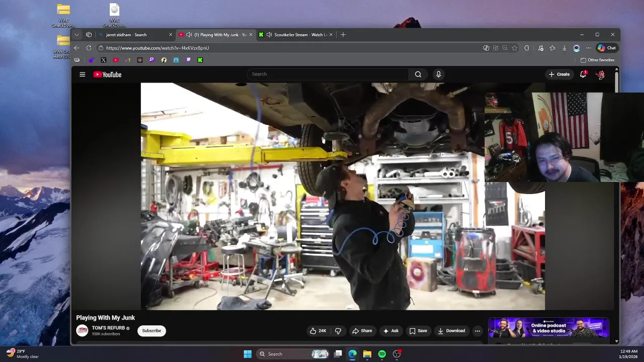Viewport: 644px width, 362px height.
Task: Expand the tab search chevron dropdown
Action: tap(76, 35)
